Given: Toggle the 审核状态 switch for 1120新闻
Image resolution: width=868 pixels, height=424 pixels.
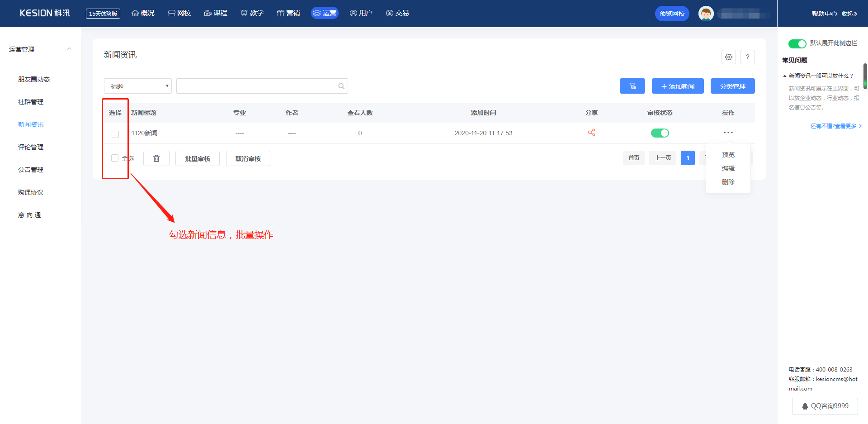Looking at the screenshot, I should (x=660, y=133).
